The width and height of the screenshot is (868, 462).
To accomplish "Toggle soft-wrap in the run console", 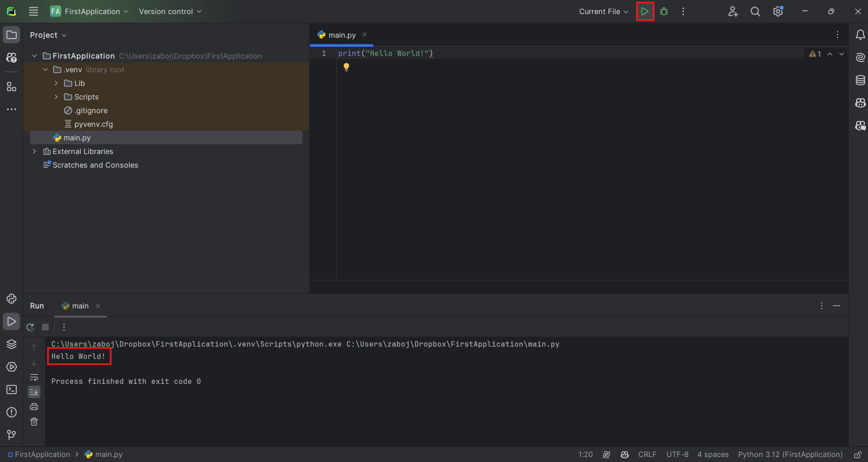I will [x=34, y=378].
